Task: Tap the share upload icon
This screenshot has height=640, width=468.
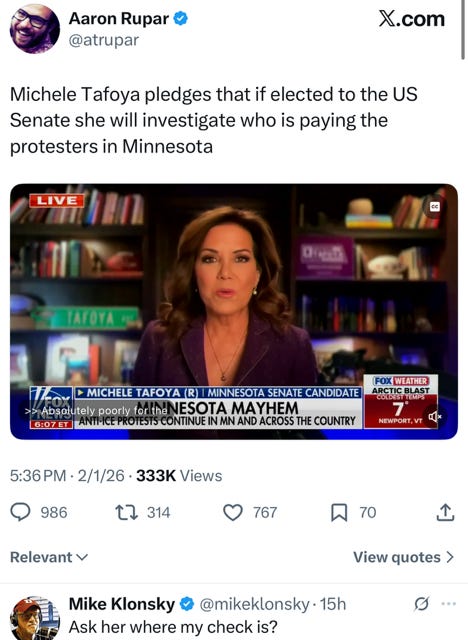Action: tap(445, 512)
